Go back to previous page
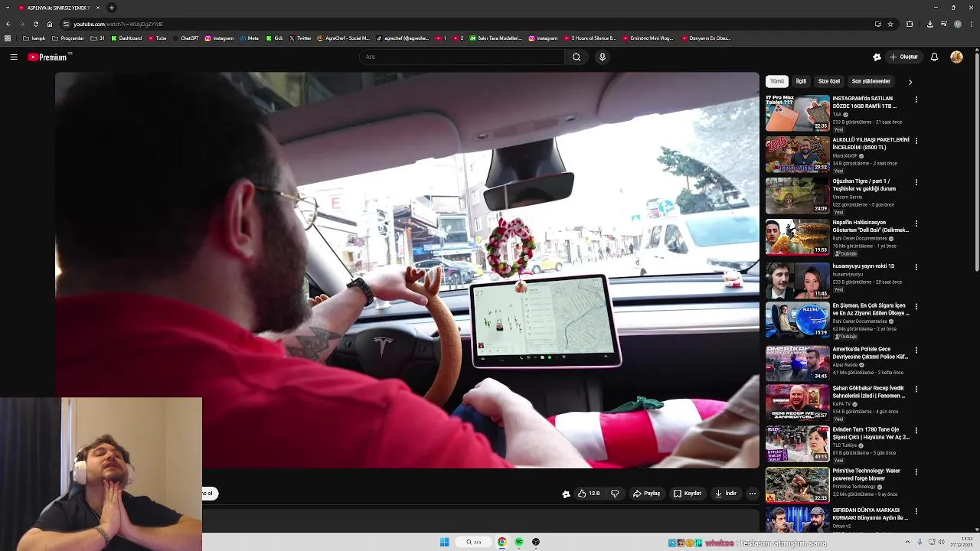Screen dimensions: 980x551 (x=8, y=24)
